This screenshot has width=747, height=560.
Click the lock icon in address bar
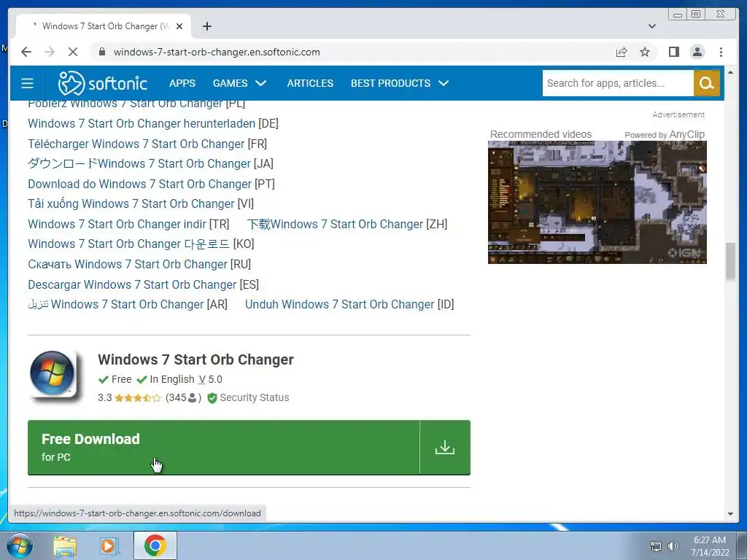coord(102,52)
